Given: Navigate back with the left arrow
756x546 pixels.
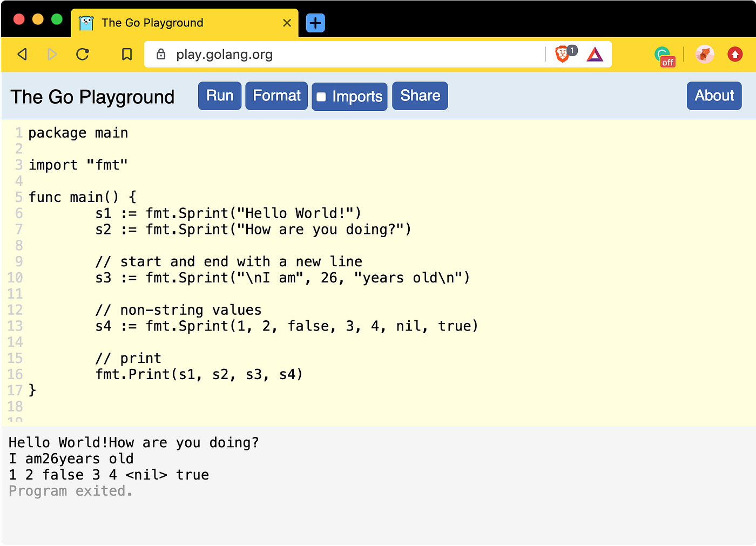Looking at the screenshot, I should click(x=22, y=54).
